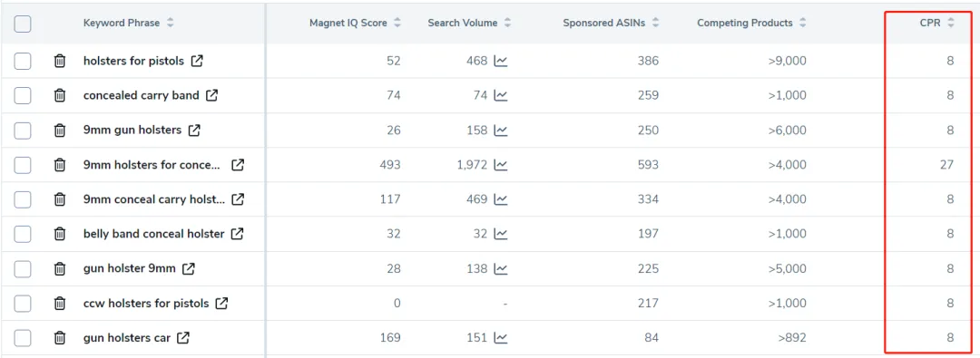980x358 pixels.
Task: Show search volume trend chart for '9mm gun holsters'
Action: pos(501,131)
